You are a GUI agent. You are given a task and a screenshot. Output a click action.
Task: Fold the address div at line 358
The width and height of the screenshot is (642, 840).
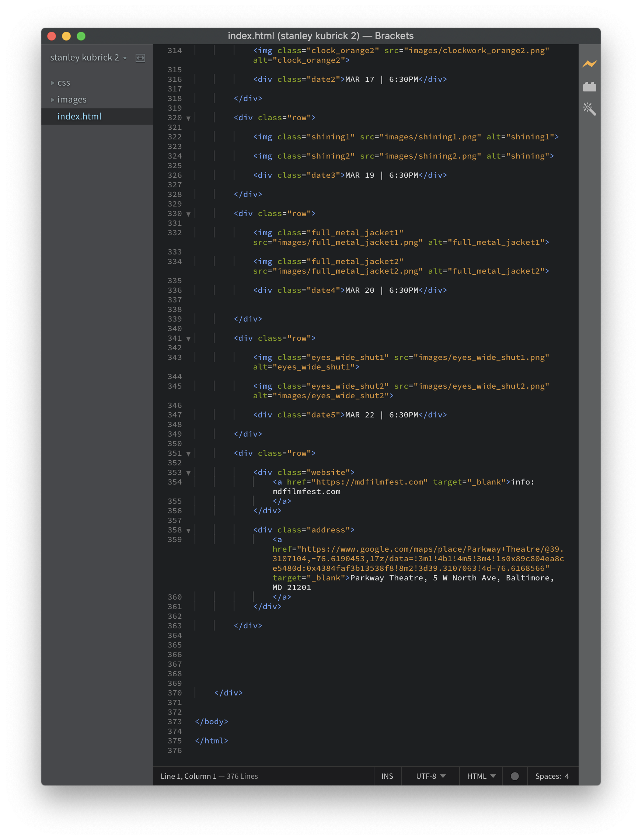(188, 530)
